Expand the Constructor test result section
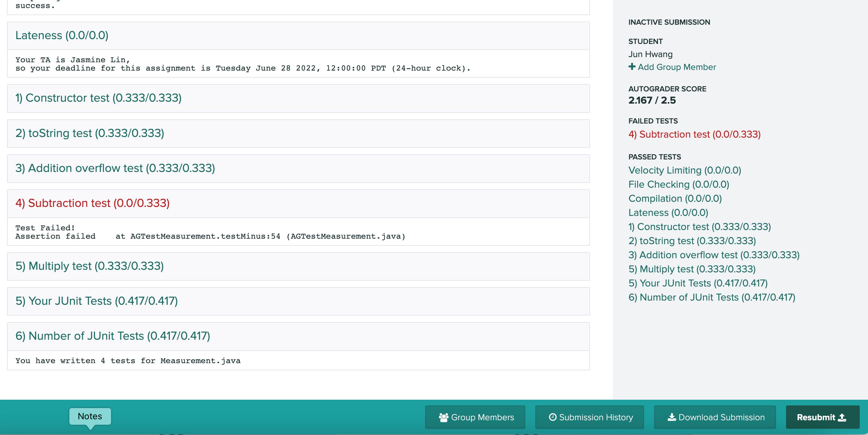 click(x=99, y=98)
